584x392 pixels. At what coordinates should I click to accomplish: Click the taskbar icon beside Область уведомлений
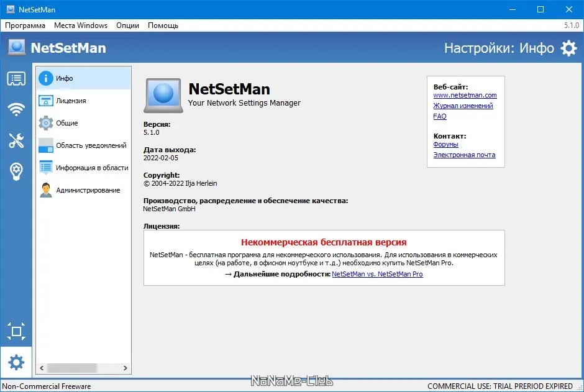click(x=46, y=145)
